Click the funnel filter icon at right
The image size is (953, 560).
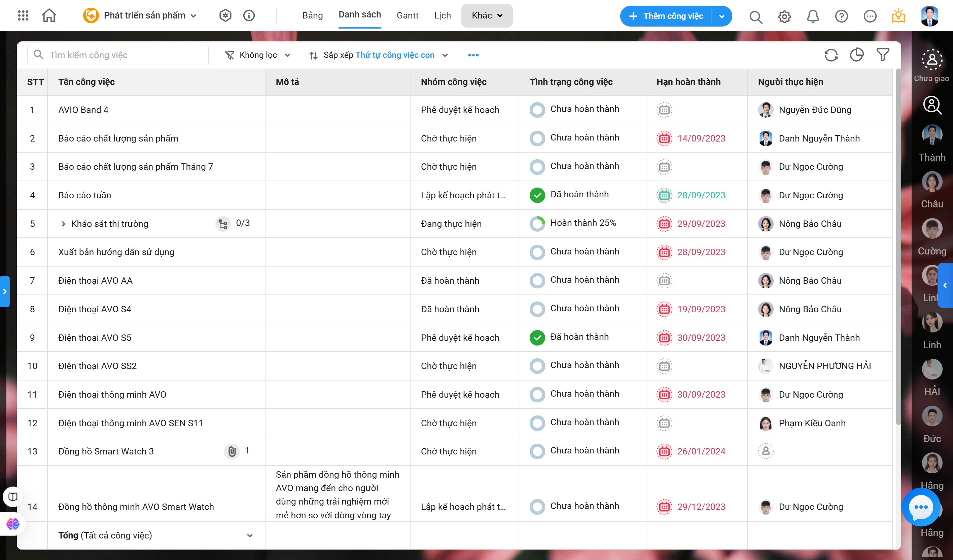pos(883,55)
